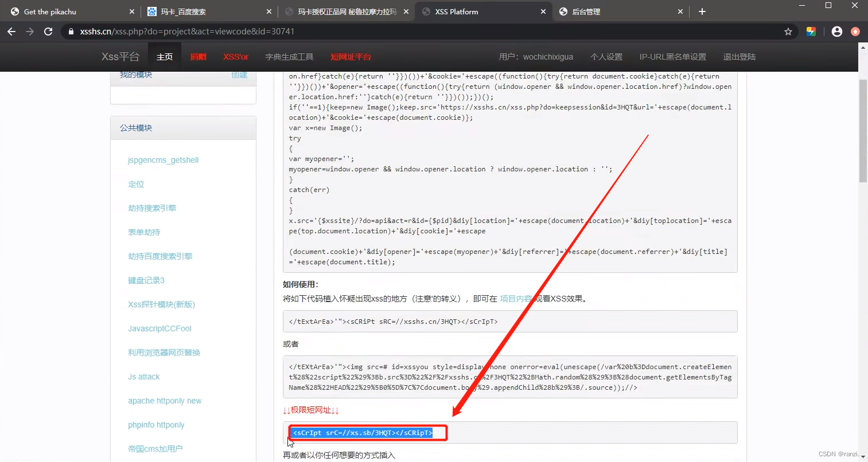The image size is (868, 462).
Task: Close the '玛卡_百度搜索' tab
Action: click(x=269, y=11)
